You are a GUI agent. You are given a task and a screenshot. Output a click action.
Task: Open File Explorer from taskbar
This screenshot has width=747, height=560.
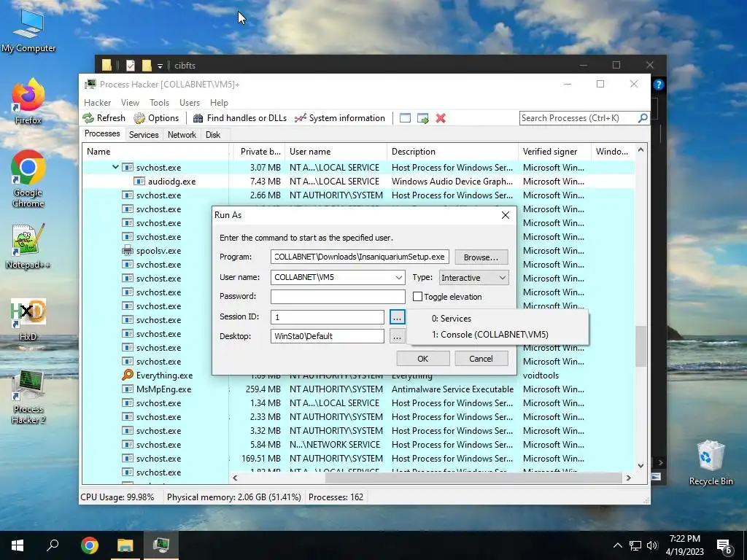tap(125, 545)
